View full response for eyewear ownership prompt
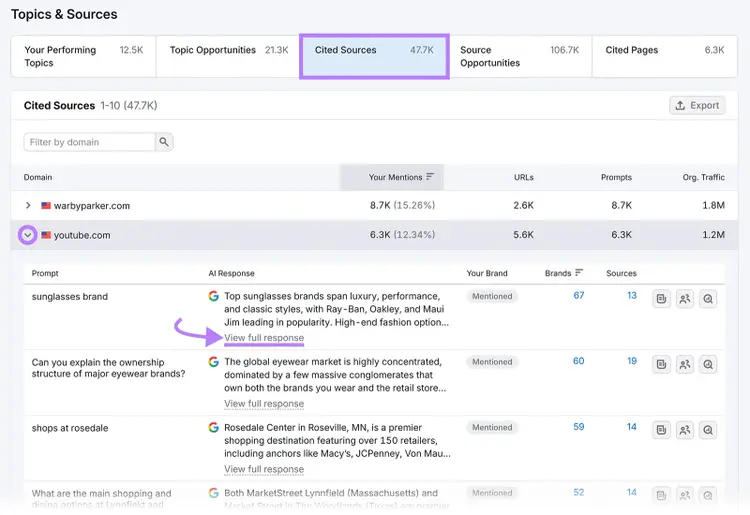 264,404
